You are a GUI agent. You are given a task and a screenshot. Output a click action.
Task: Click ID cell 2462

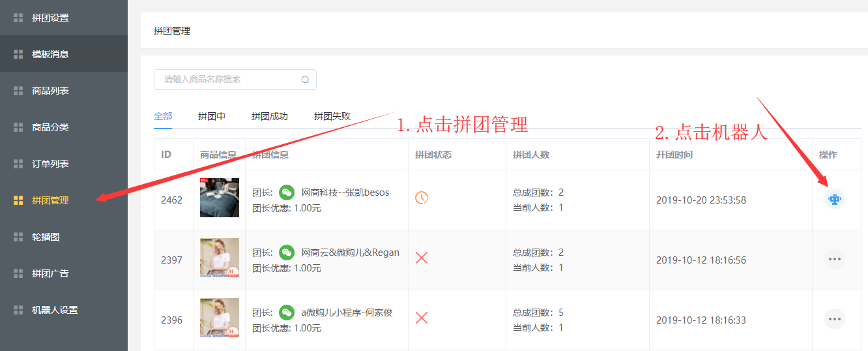tap(172, 200)
